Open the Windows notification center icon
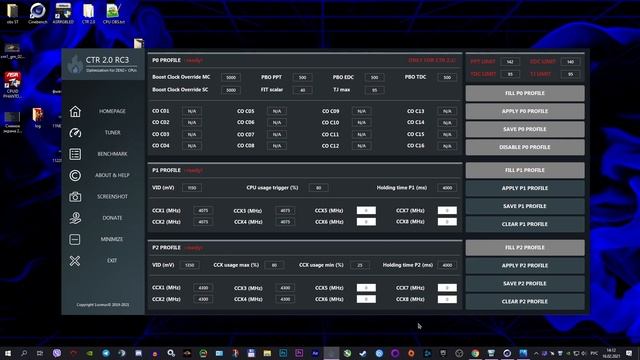This screenshot has height=360, width=640. point(629,353)
